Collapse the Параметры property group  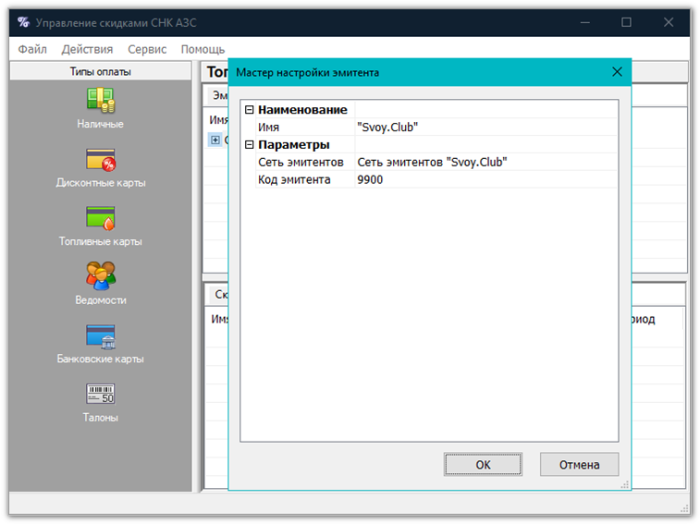click(249, 145)
